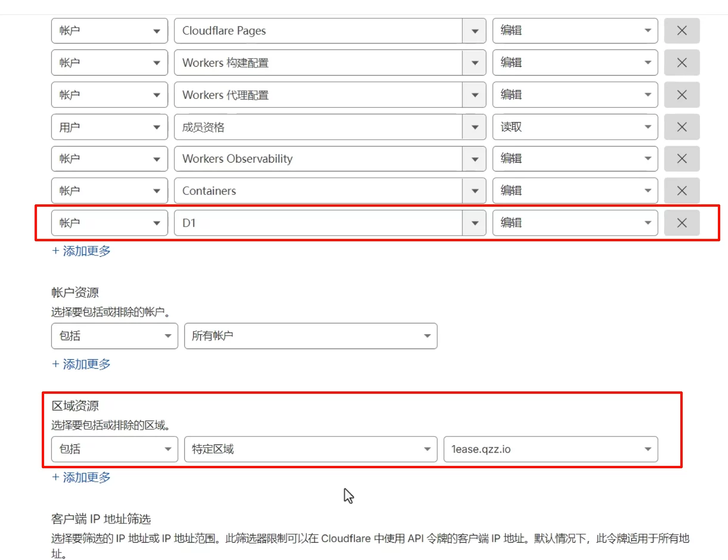Remove the D1 permission row

pyautogui.click(x=681, y=222)
